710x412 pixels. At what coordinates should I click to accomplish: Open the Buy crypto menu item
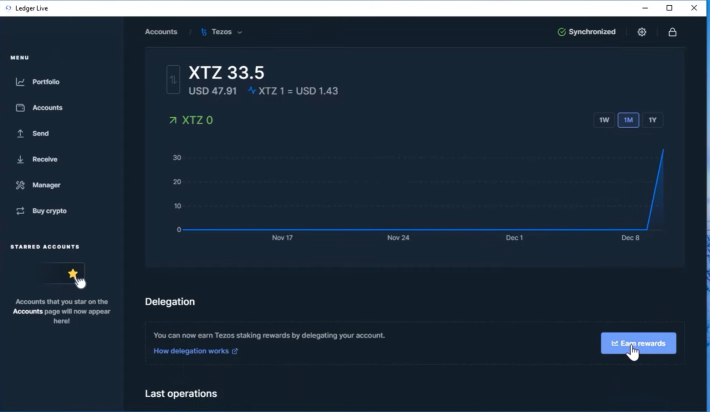tap(49, 211)
